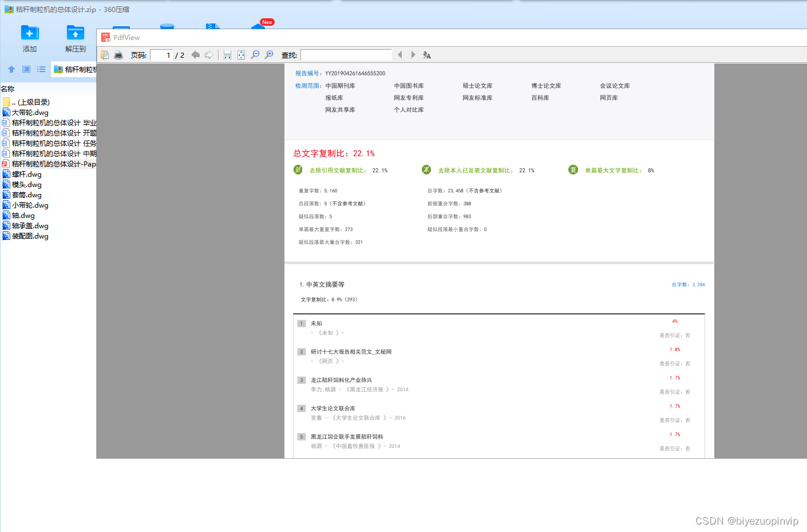
Task: Click 个人对比库 in detection scope
Action: pos(409,110)
